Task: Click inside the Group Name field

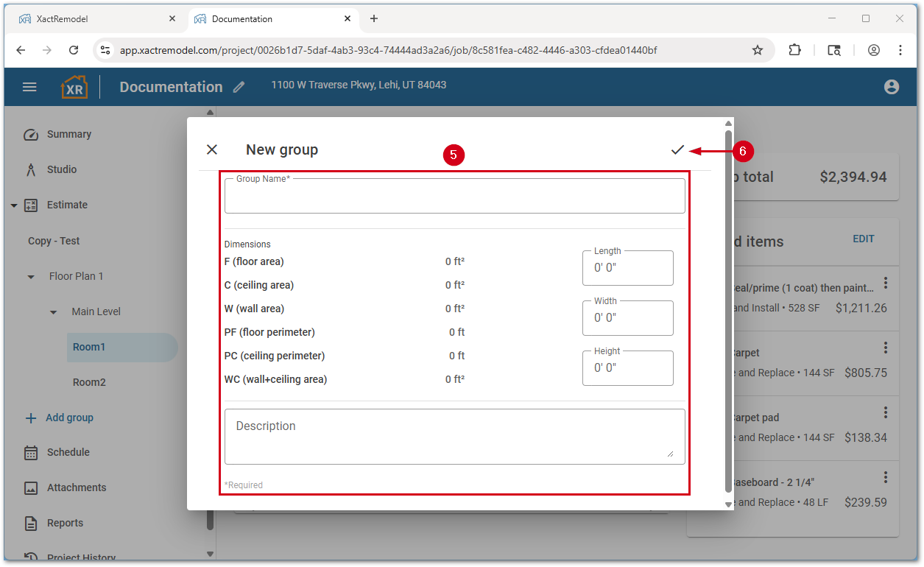Action: tap(454, 195)
